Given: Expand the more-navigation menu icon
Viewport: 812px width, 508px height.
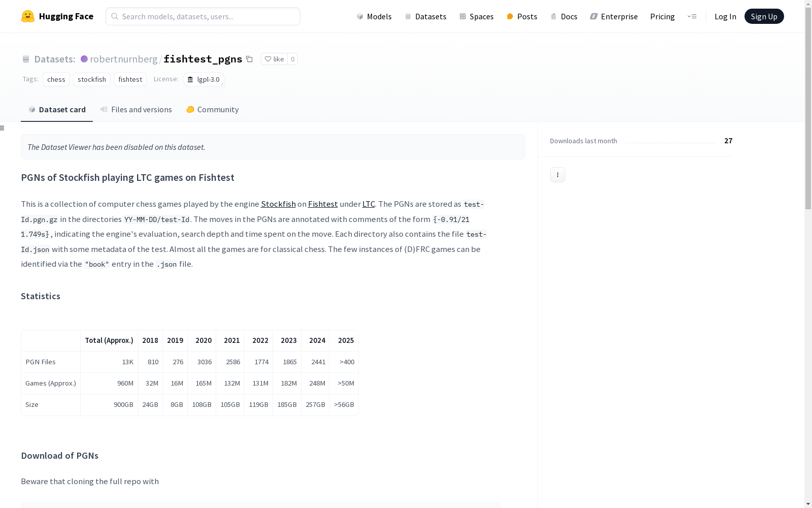Looking at the screenshot, I should (x=692, y=16).
